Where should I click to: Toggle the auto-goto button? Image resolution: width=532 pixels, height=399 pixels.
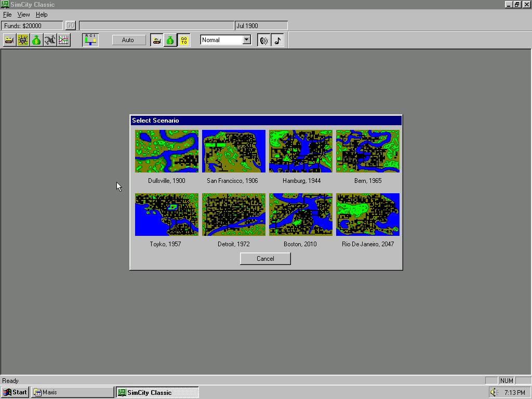click(184, 40)
